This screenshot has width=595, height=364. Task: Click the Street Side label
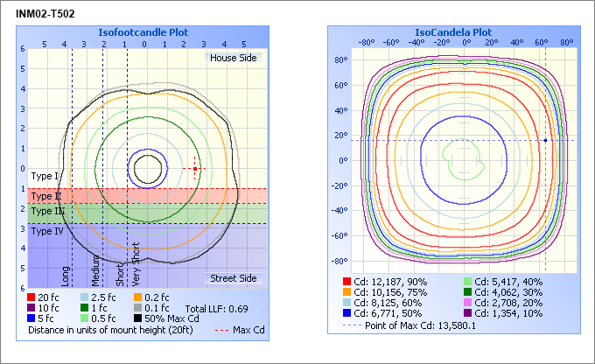tap(232, 279)
